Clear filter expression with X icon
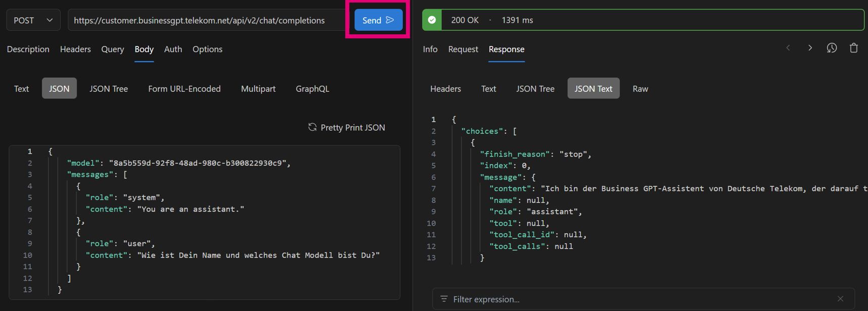 (x=840, y=299)
